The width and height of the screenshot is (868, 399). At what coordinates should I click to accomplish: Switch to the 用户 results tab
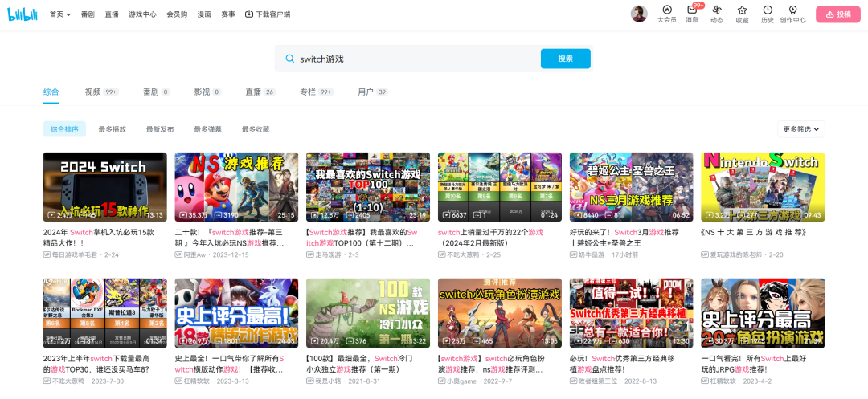373,92
